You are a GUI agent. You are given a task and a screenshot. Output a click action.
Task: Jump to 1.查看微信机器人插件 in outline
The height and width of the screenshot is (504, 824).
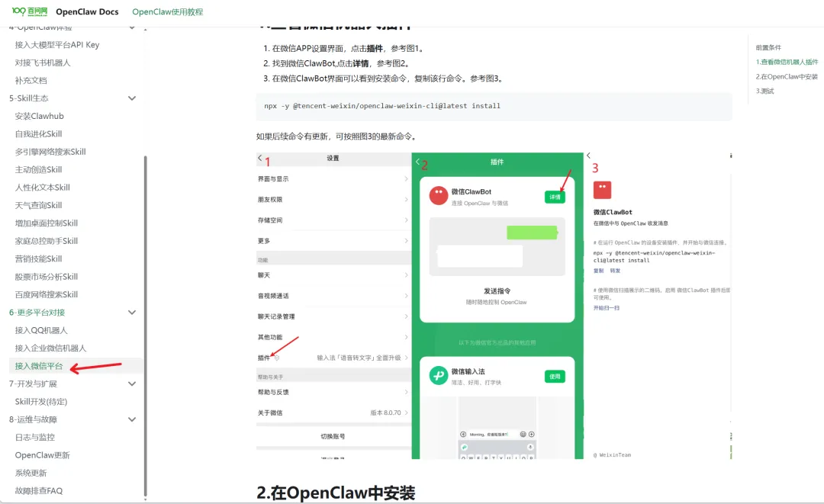pos(787,62)
